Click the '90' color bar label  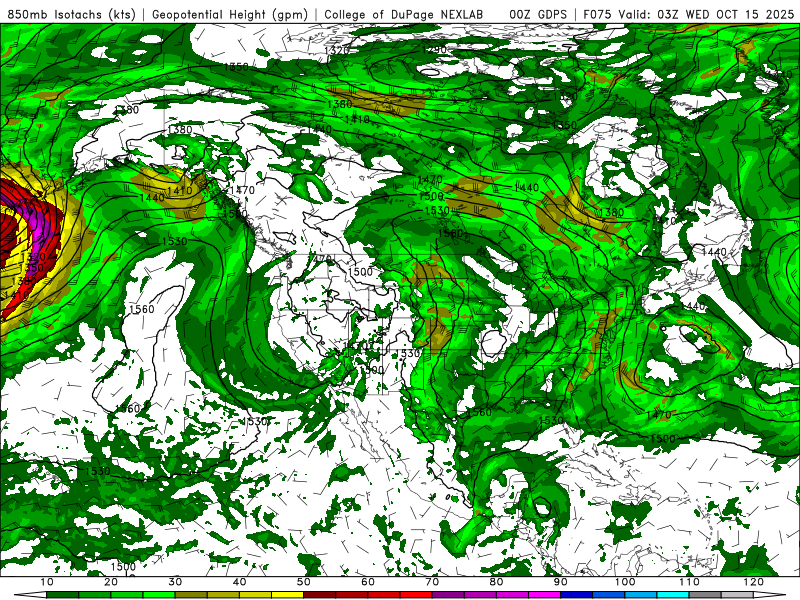click(561, 582)
